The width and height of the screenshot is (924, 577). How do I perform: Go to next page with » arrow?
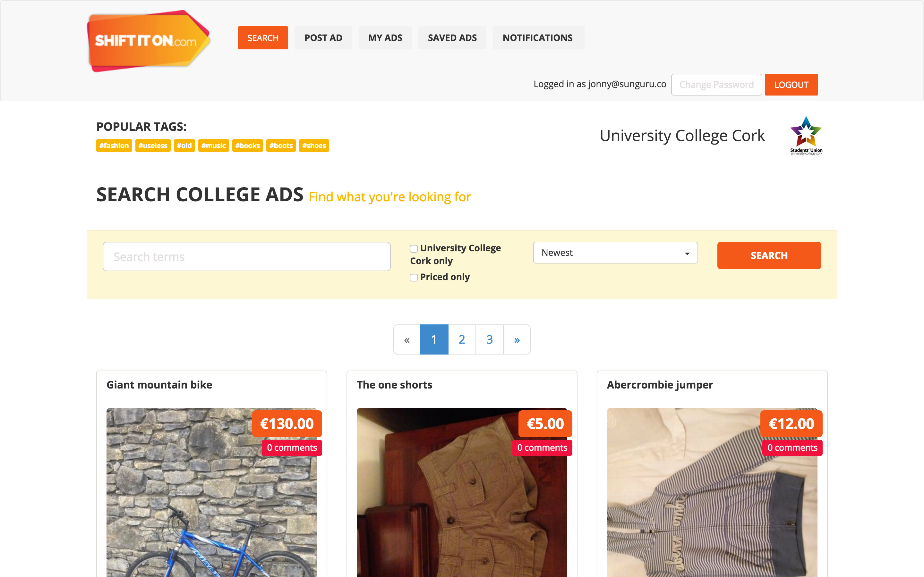pyautogui.click(x=517, y=340)
